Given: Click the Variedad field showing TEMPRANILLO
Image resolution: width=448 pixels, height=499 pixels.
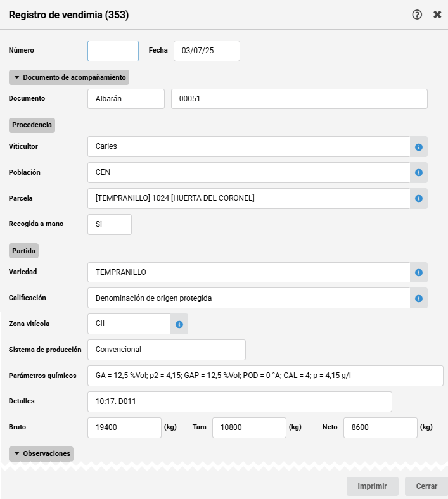Looking at the screenshot, I should pyautogui.click(x=248, y=272).
